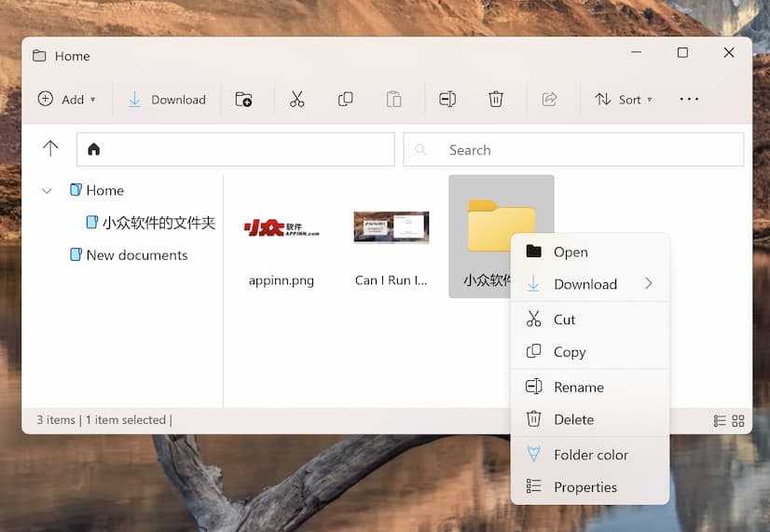Choose Properties in the context menu

coord(590,487)
